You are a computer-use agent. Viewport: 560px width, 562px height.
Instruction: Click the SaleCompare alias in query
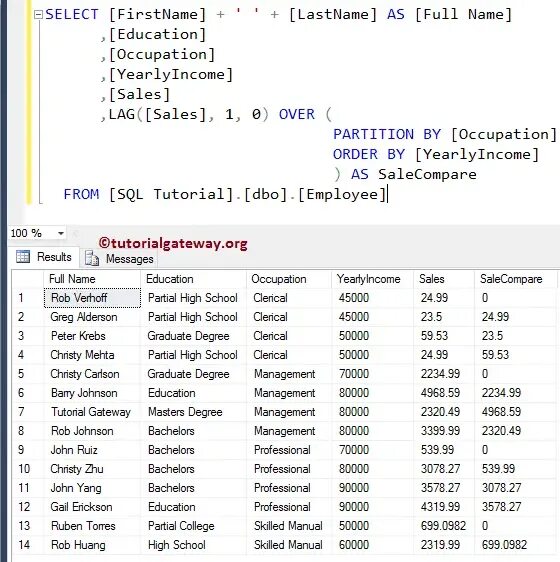427,175
